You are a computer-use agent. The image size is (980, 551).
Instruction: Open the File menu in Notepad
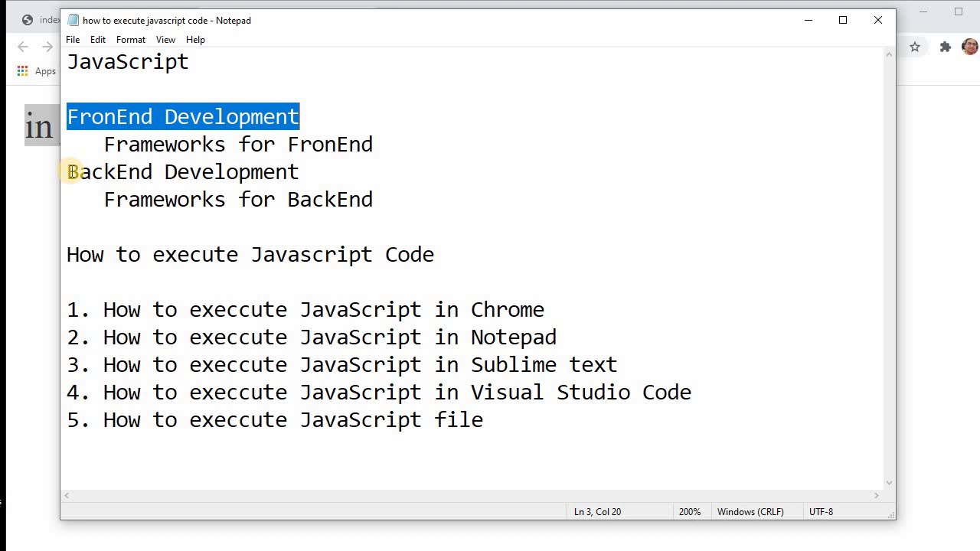(73, 39)
